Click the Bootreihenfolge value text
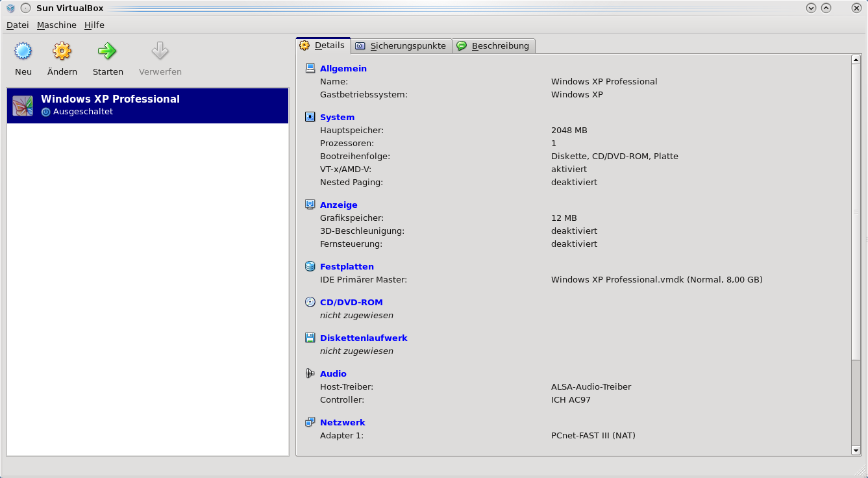The width and height of the screenshot is (868, 478). click(x=615, y=156)
